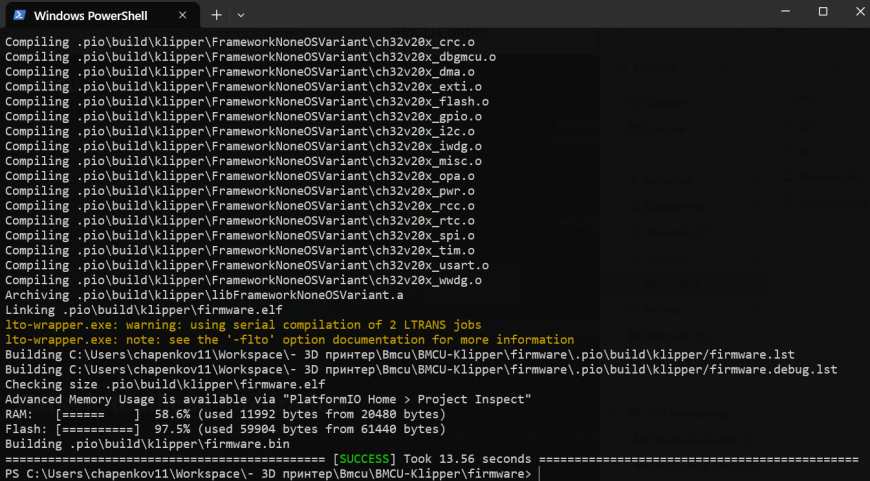Click the ch32v20x_wwdg.o compile line
870x481 pixels.
pyautogui.click(x=243, y=281)
